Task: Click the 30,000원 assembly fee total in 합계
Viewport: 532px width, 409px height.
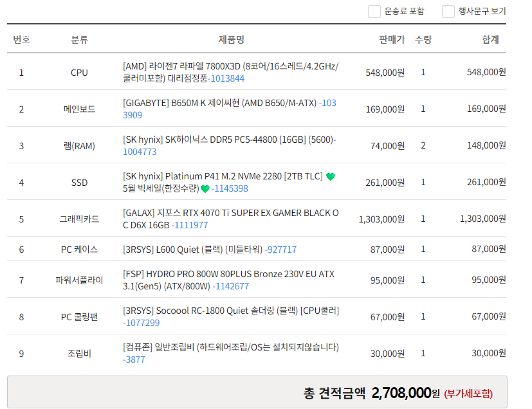Action: (489, 352)
